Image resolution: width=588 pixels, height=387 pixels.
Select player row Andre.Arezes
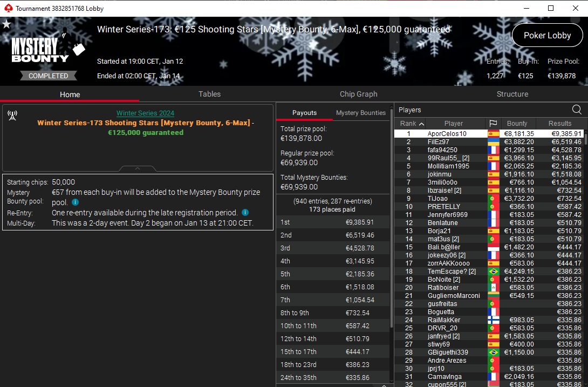(x=489, y=361)
